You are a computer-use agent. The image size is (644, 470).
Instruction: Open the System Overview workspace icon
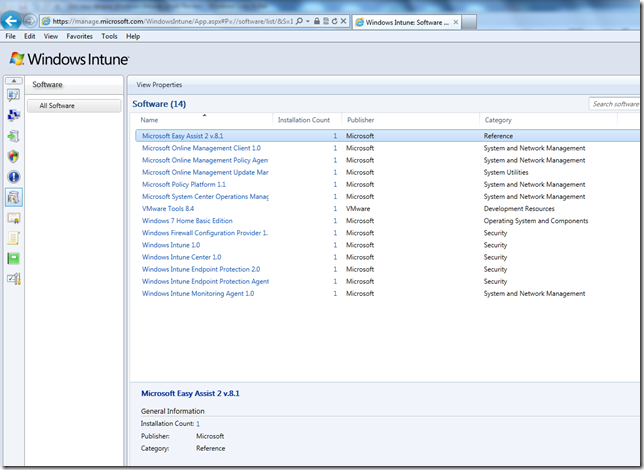(x=14, y=95)
